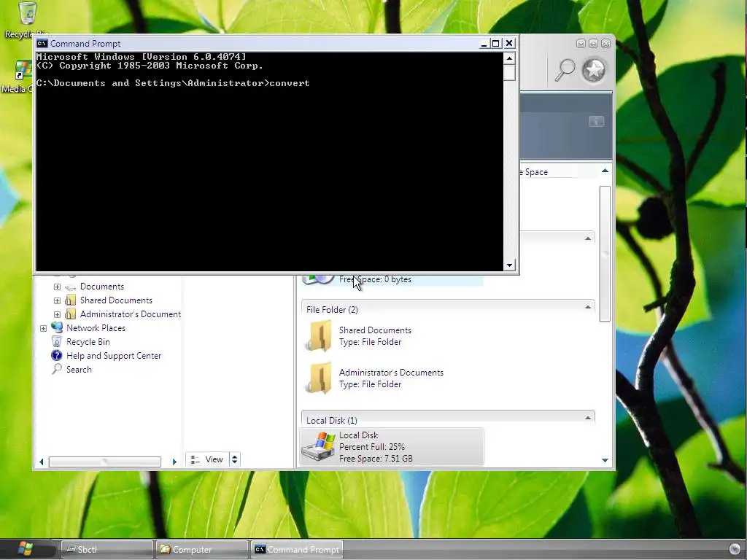Click the sort arrow beside Space column header

tap(605, 171)
